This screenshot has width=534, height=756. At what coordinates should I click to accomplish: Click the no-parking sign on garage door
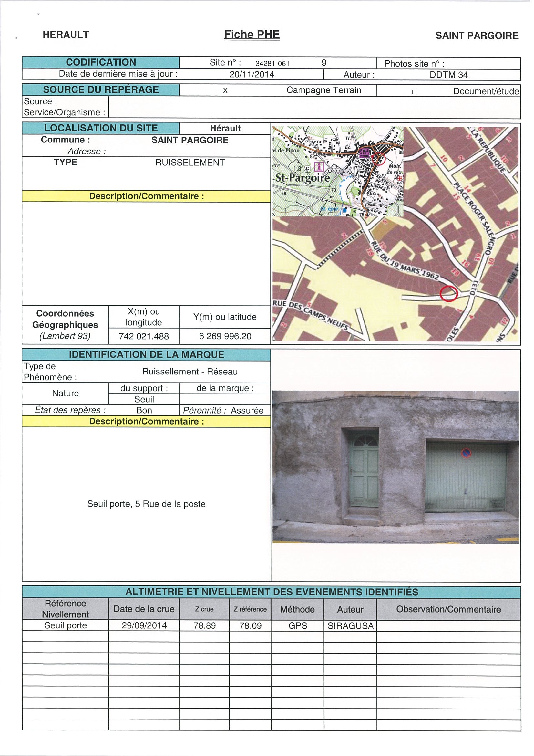[466, 453]
